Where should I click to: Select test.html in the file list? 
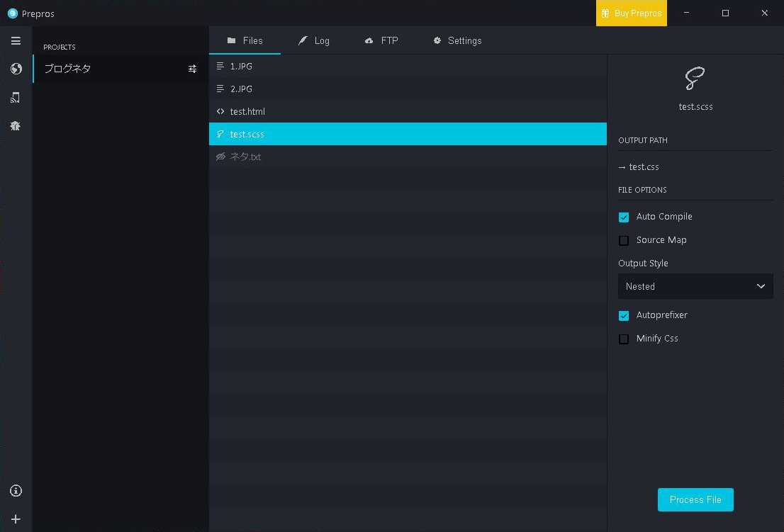pyautogui.click(x=247, y=112)
